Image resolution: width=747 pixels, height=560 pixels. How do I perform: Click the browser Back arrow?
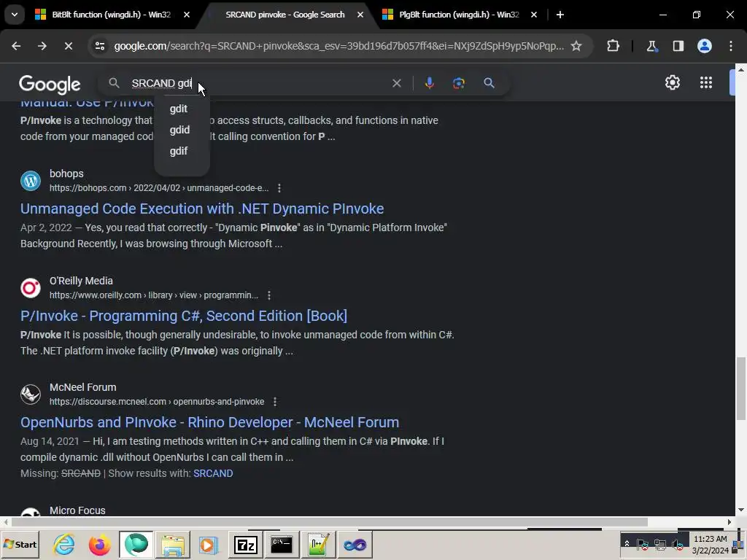click(x=16, y=46)
